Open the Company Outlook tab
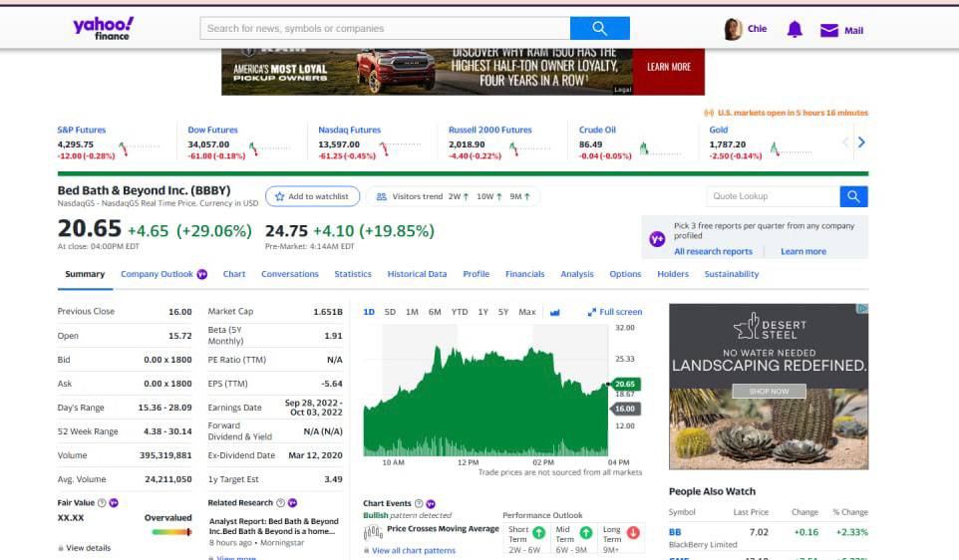The image size is (959, 560). coord(157,274)
